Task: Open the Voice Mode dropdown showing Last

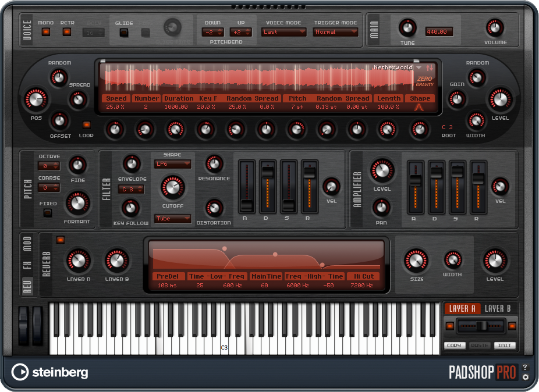Action: coord(283,32)
